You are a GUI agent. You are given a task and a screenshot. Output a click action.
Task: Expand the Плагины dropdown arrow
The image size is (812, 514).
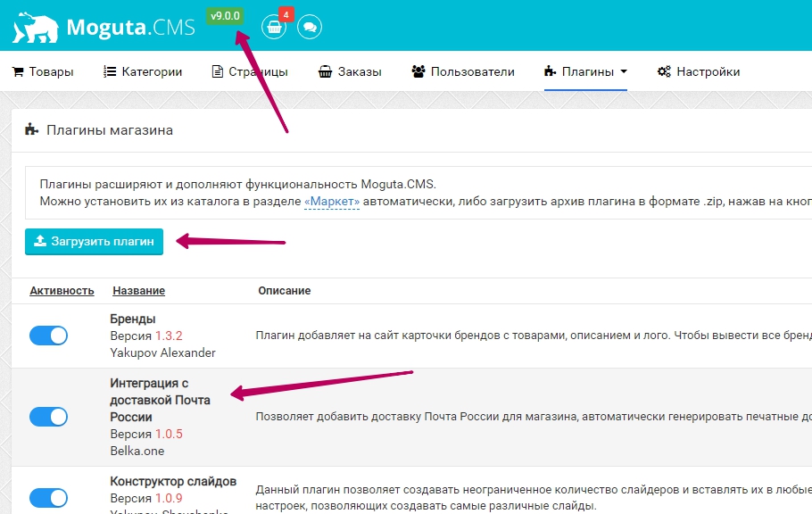coord(624,71)
